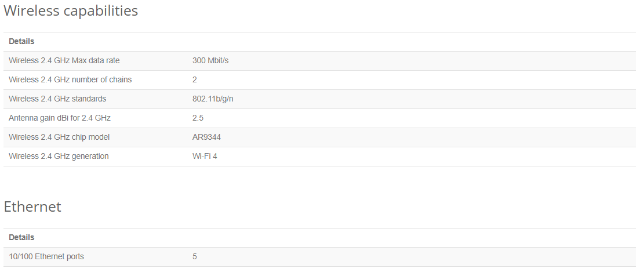Select Wireless 2.4 GHz number of chains row

319,79
